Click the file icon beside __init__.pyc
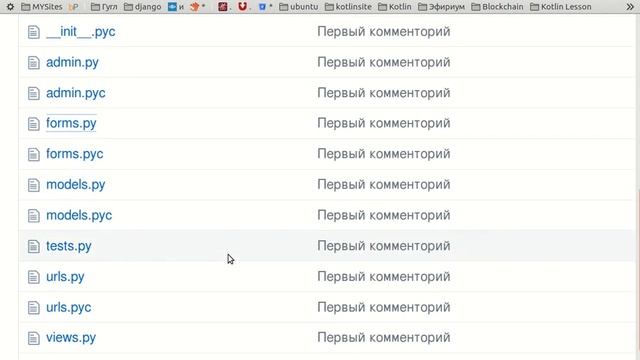The width and height of the screenshot is (640, 360). pyautogui.click(x=33, y=32)
